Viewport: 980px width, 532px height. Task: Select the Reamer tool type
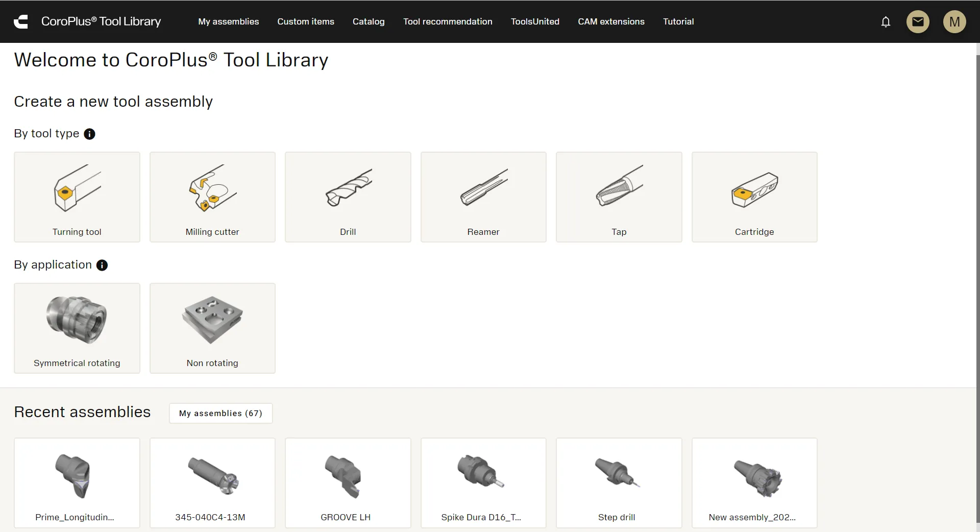tap(483, 197)
